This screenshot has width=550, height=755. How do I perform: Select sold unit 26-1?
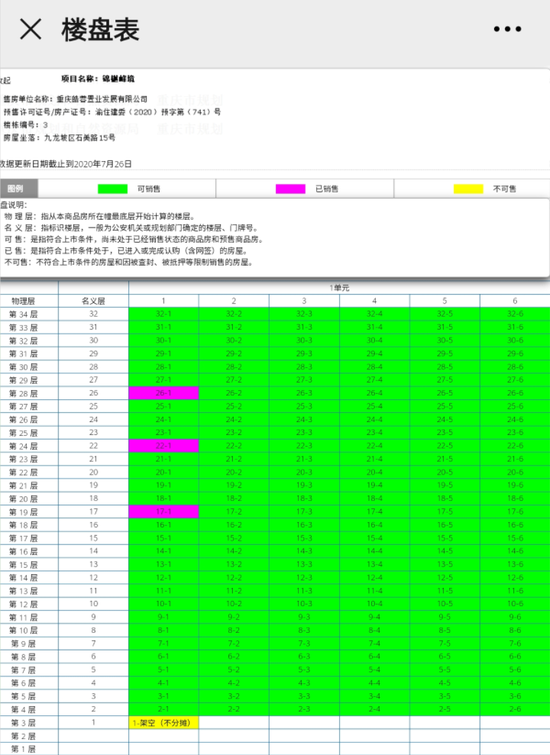pyautogui.click(x=164, y=393)
